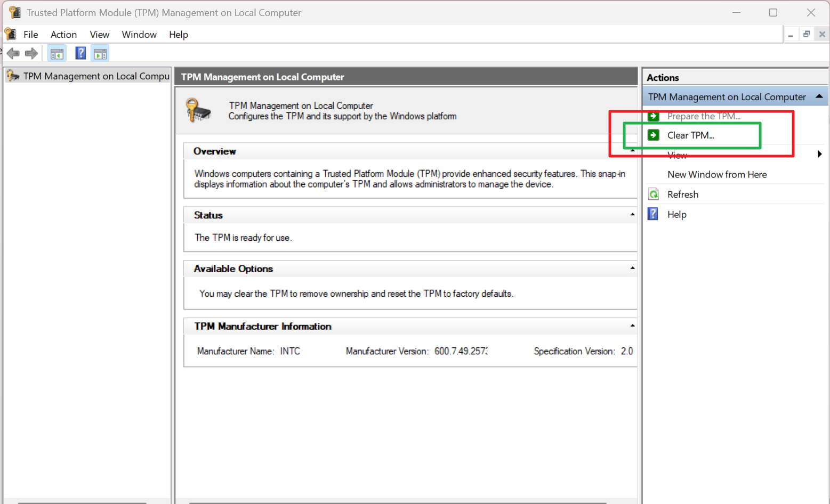Image resolution: width=830 pixels, height=504 pixels.
Task: Click the Actions pane header
Action: point(735,77)
